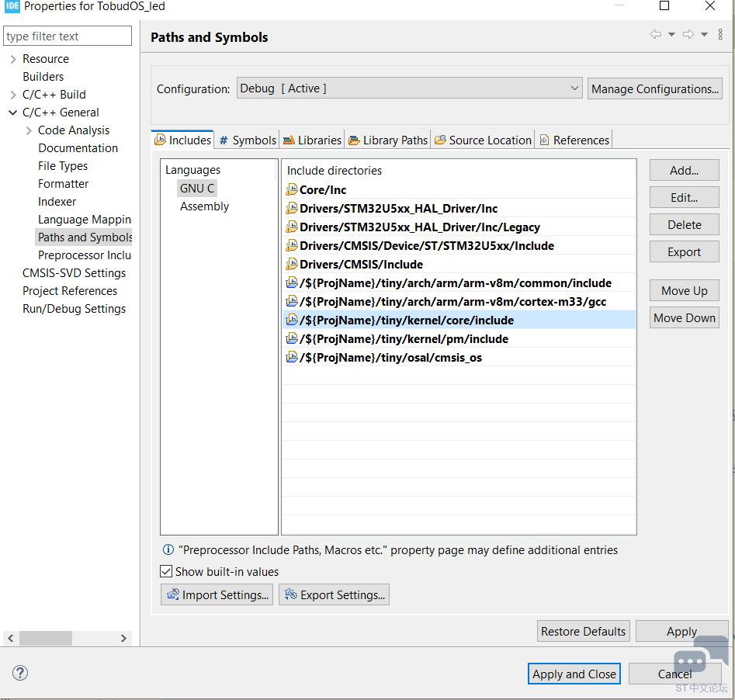735x700 pixels.
Task: Open the forward history dropdown arrow
Action: [x=704, y=34]
